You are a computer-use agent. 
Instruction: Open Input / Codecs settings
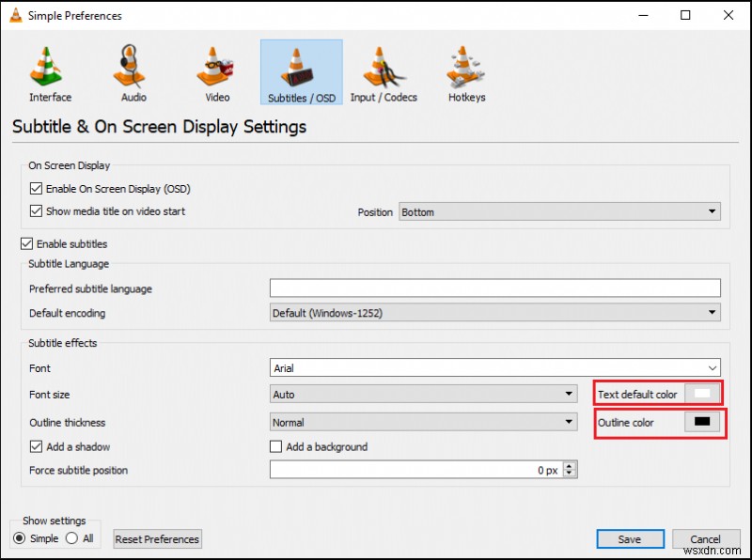(x=384, y=71)
